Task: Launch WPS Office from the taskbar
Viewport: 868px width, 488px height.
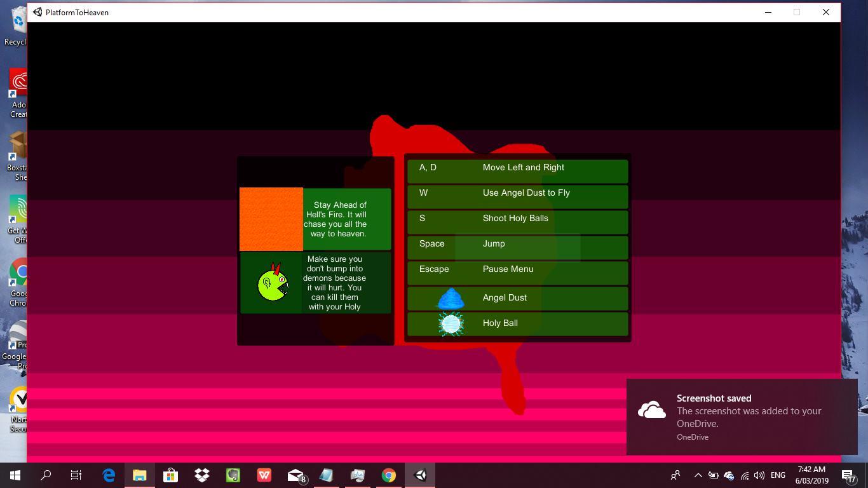Action: pyautogui.click(x=264, y=475)
